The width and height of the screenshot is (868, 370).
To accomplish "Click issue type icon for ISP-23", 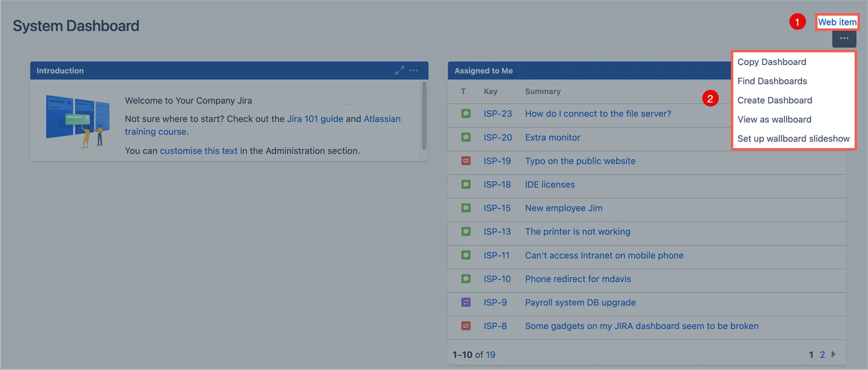I will [x=466, y=114].
